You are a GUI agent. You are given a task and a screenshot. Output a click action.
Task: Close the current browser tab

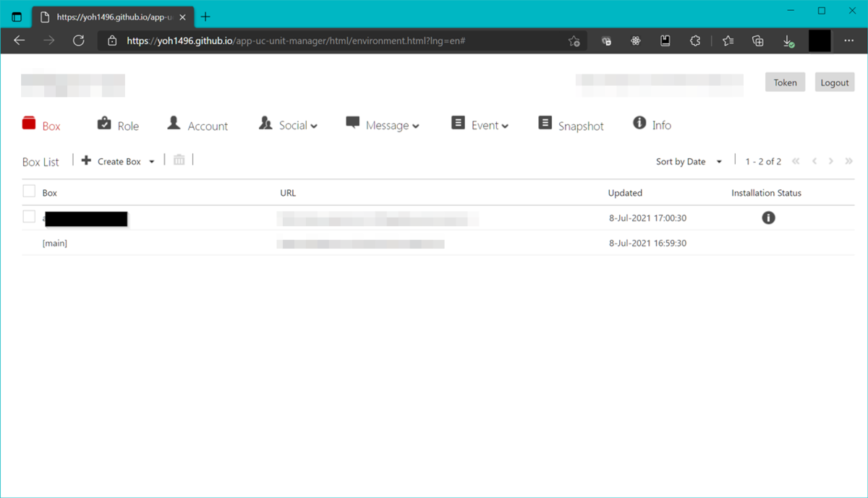[182, 17]
